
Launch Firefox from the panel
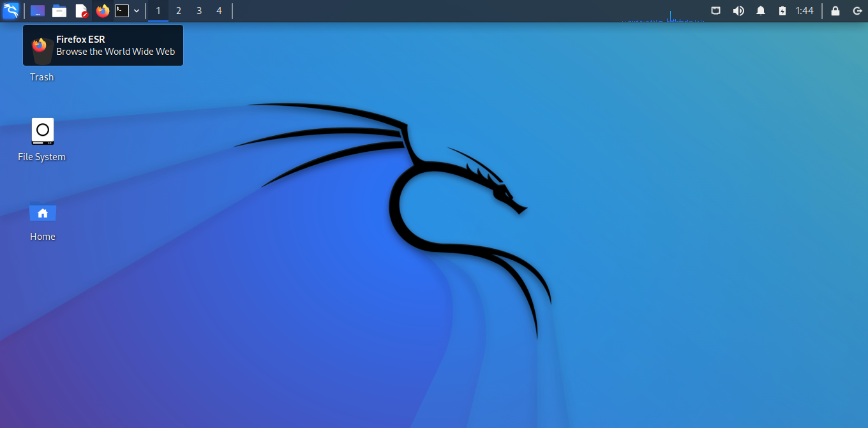(102, 11)
